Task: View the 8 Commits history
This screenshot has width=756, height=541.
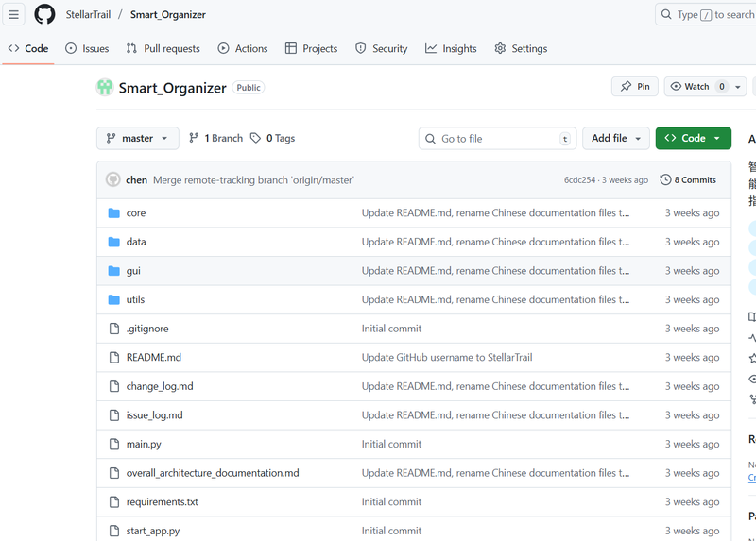Action: coord(688,179)
